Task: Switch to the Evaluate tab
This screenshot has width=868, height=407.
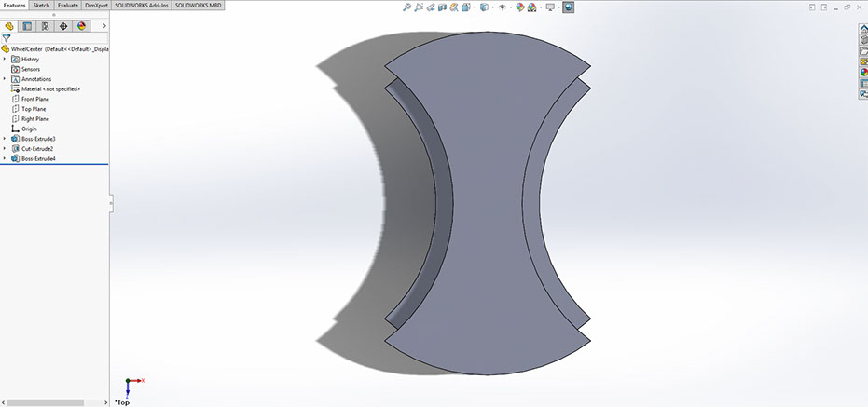Action: tap(67, 5)
